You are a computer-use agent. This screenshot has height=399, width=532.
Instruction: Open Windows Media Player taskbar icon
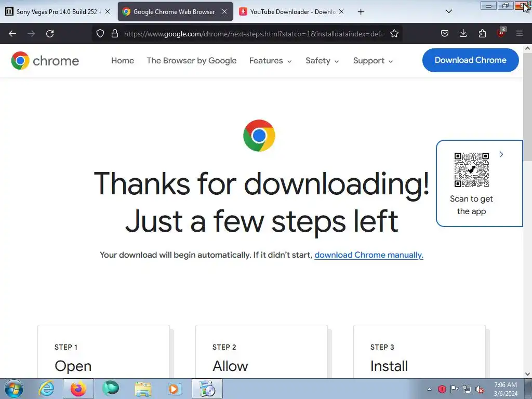click(x=175, y=389)
